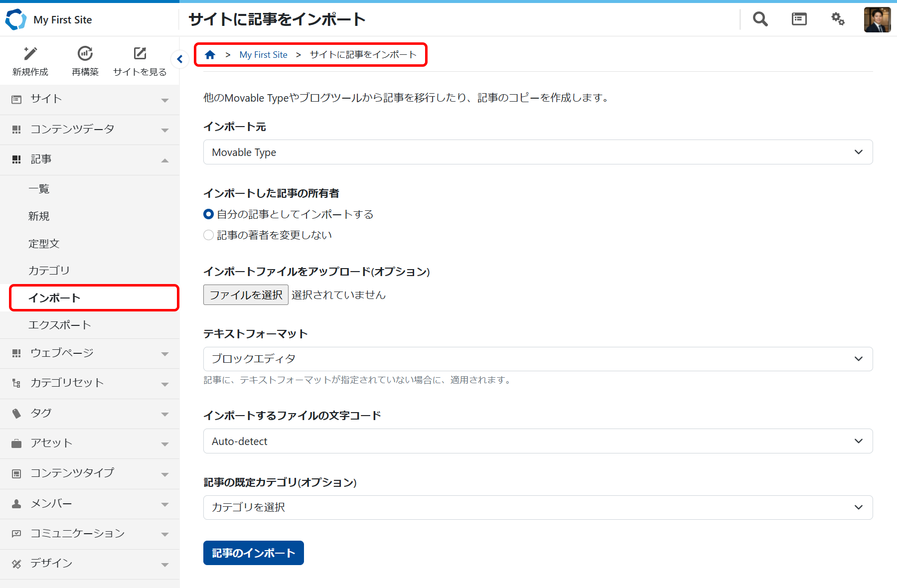Open the カテゴリを選択 dropdown
897x588 pixels.
(x=538, y=507)
